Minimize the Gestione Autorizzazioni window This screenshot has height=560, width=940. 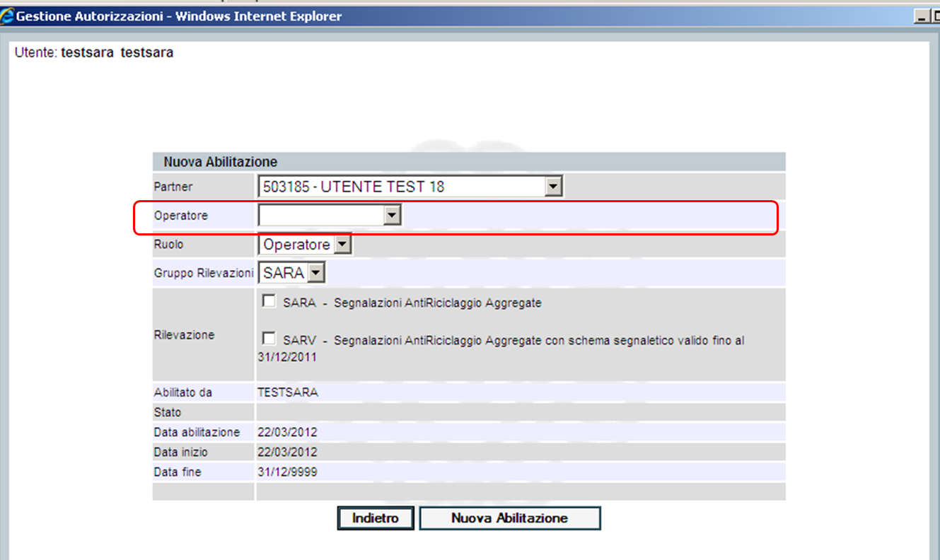coord(921,16)
